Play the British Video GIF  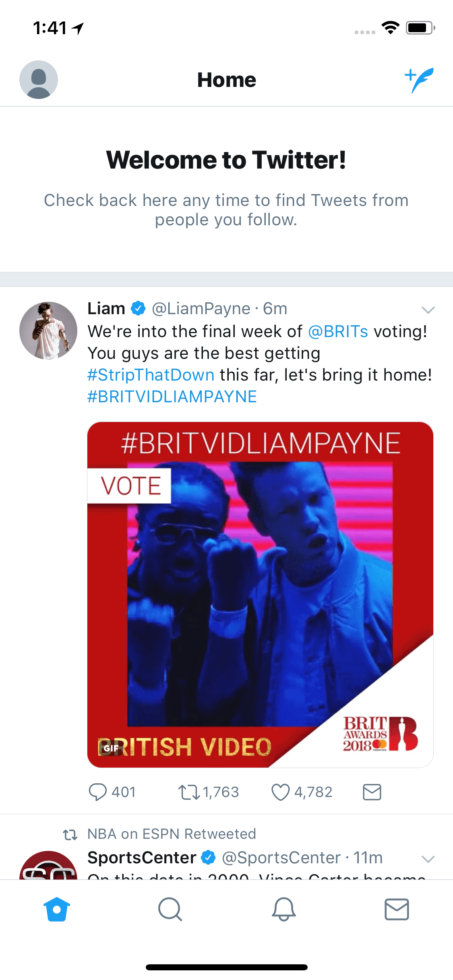(x=260, y=595)
